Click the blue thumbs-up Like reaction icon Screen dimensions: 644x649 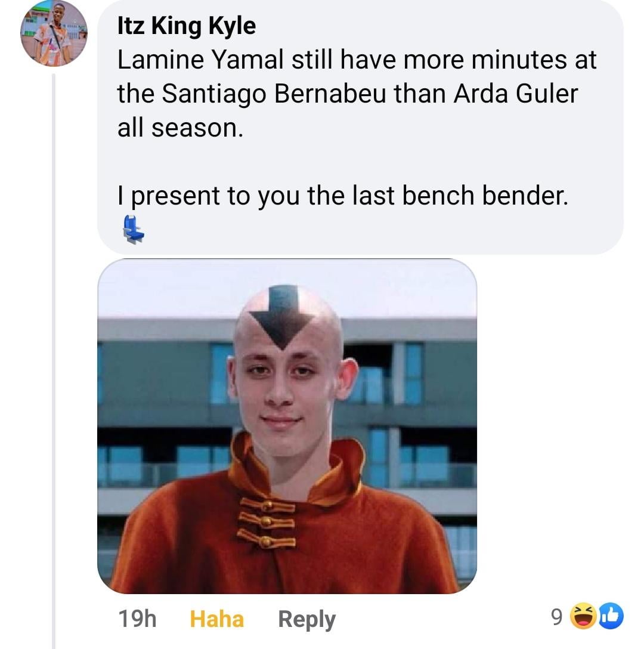pyautogui.click(x=611, y=616)
